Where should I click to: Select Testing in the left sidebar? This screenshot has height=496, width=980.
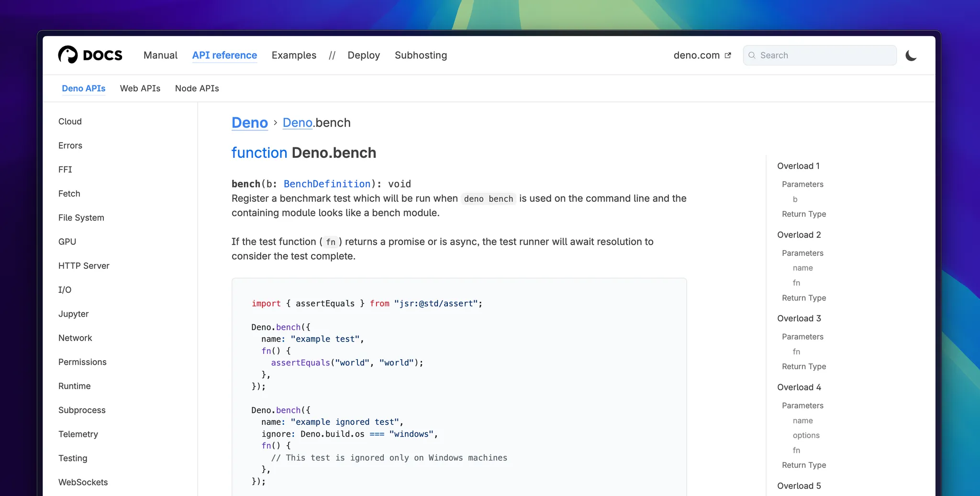pyautogui.click(x=73, y=458)
